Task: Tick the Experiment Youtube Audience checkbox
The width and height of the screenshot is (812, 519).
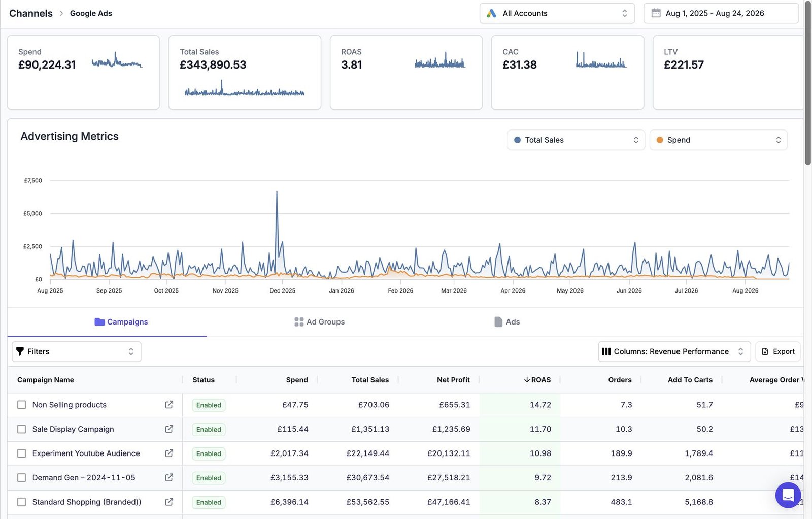Action: coord(21,453)
